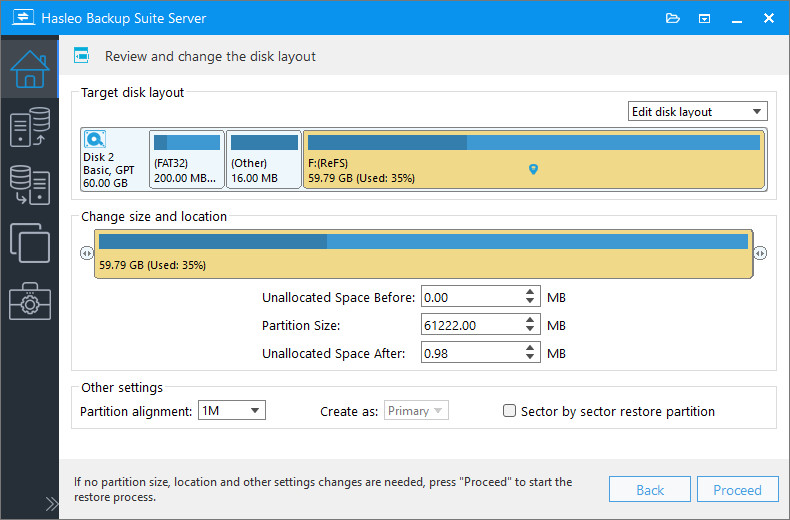
Task: Click the open folder icon in title bar
Action: tap(673, 19)
